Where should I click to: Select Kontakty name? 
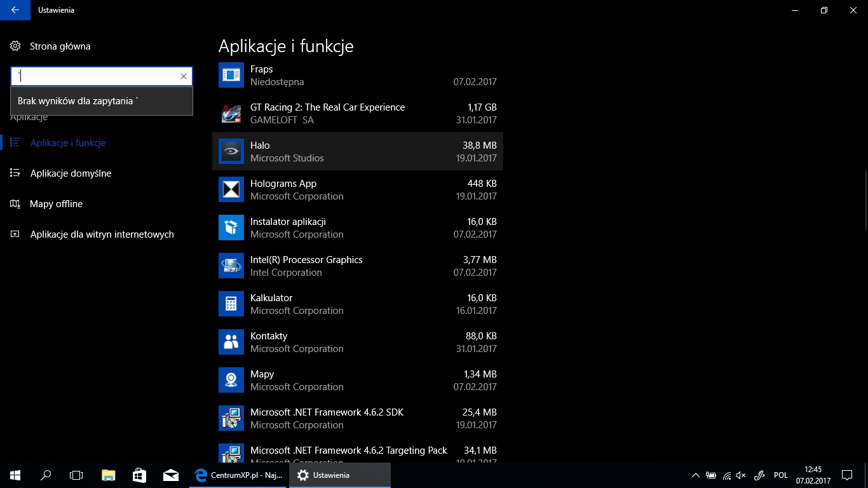[x=269, y=336]
